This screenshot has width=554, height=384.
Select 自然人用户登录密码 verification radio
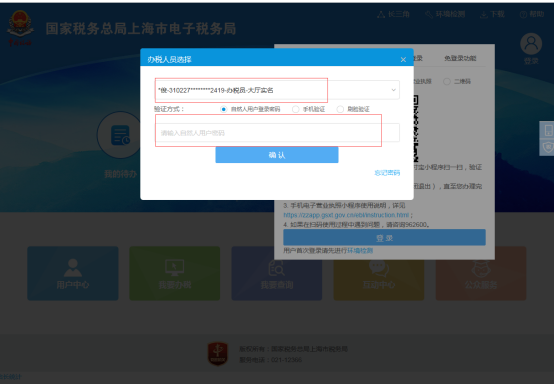[x=223, y=109]
